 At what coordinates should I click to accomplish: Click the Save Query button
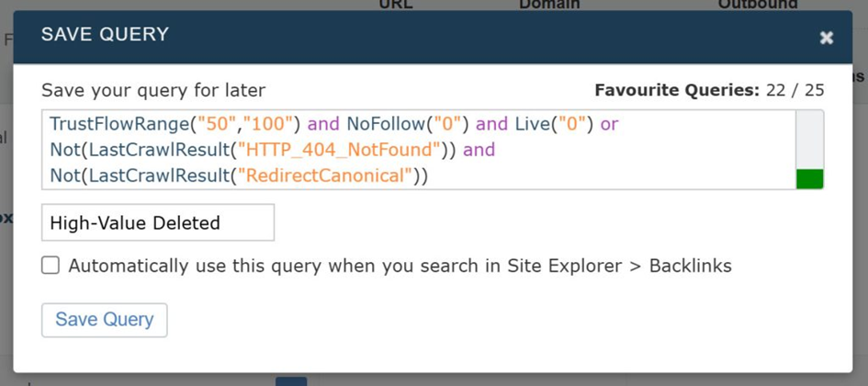104,320
